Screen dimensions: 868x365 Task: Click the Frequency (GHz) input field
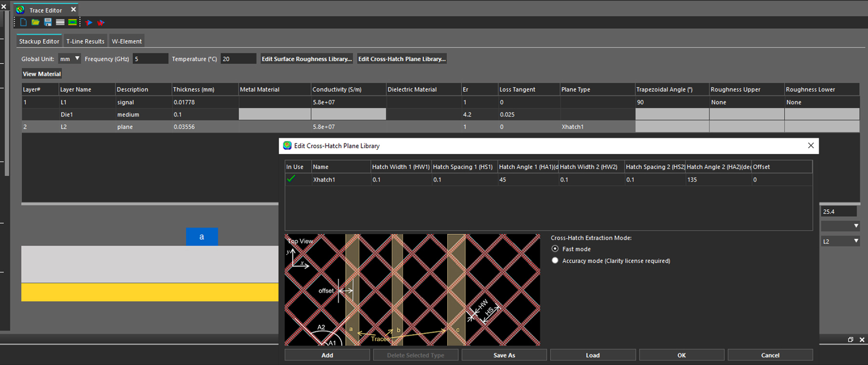(150, 59)
